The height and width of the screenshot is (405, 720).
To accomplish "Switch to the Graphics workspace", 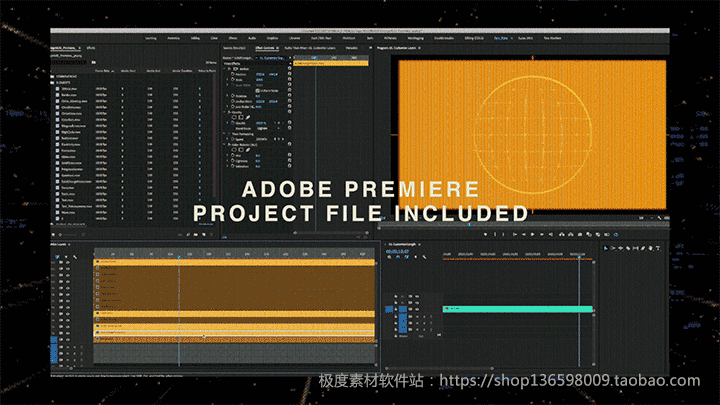I will point(272,38).
